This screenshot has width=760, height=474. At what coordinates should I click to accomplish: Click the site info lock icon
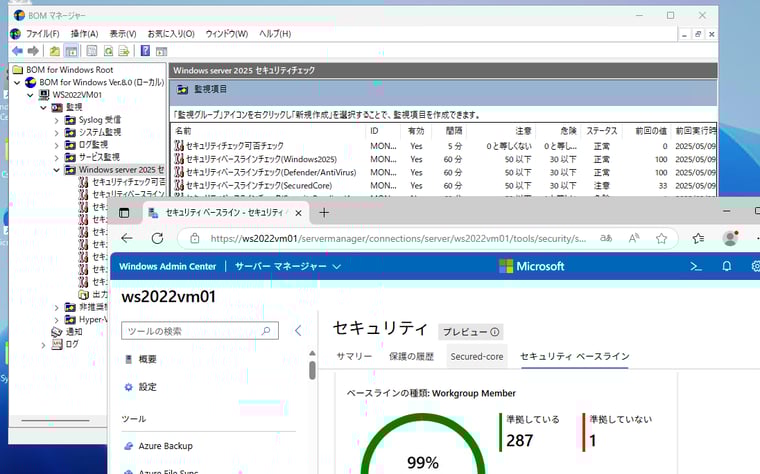pyautogui.click(x=194, y=238)
